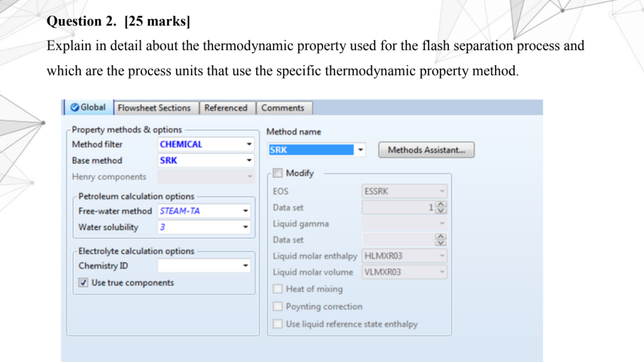Click the Water solubility label

coord(108,227)
